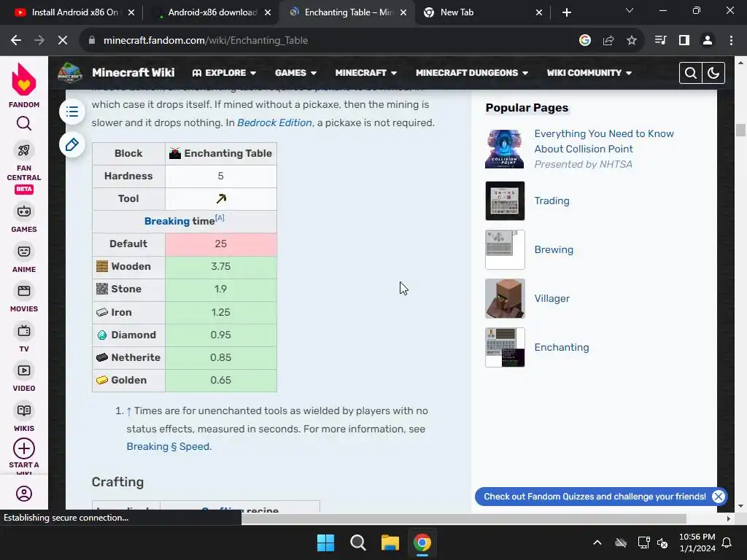Image resolution: width=747 pixels, height=560 pixels.
Task: Click the vertical page scrollbar thumb
Action: coord(740,130)
